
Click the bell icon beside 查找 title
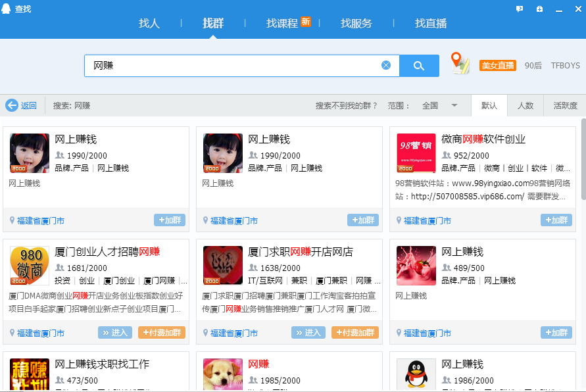7,9
